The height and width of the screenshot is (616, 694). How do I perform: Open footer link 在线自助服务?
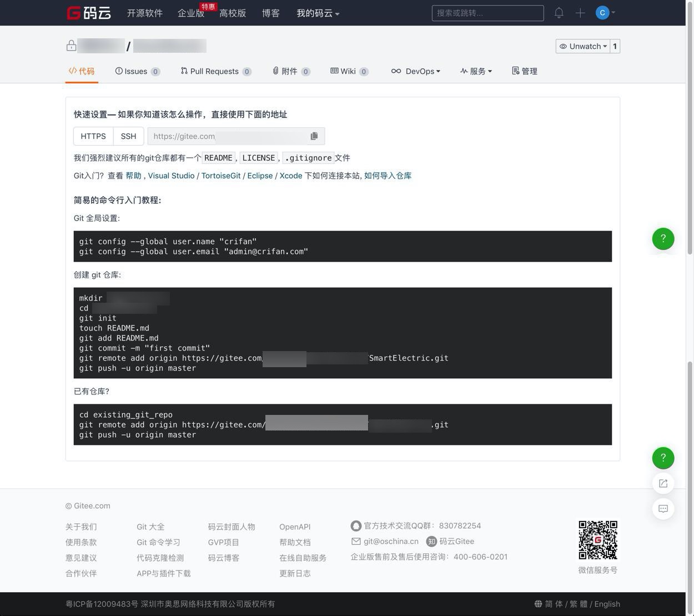pos(303,558)
